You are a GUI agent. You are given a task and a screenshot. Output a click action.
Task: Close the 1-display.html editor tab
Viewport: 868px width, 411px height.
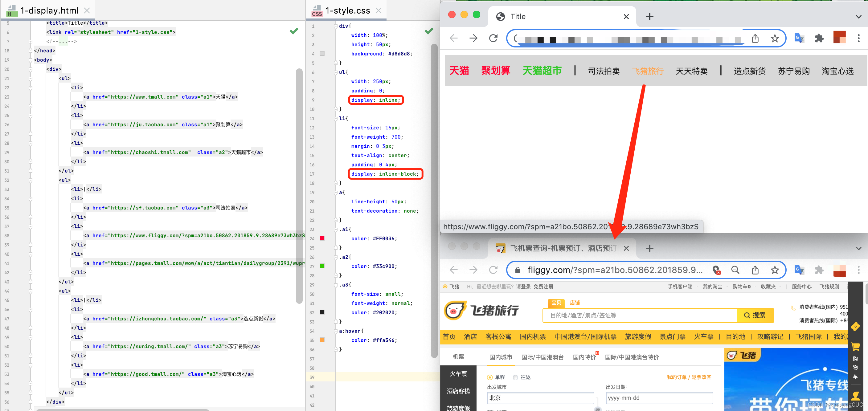87,11
